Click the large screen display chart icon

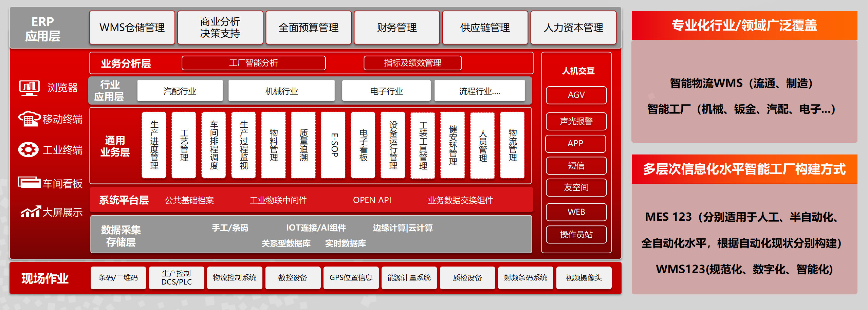31,212
